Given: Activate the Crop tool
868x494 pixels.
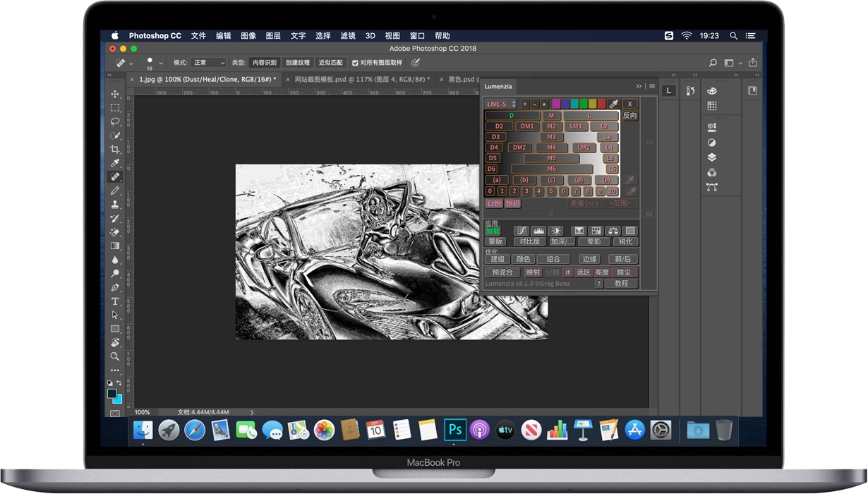Looking at the screenshot, I should point(115,149).
